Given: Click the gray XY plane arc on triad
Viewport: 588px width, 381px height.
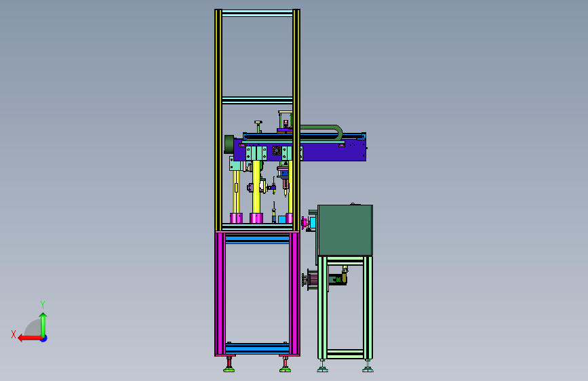Looking at the screenshot, I should click(x=33, y=328).
